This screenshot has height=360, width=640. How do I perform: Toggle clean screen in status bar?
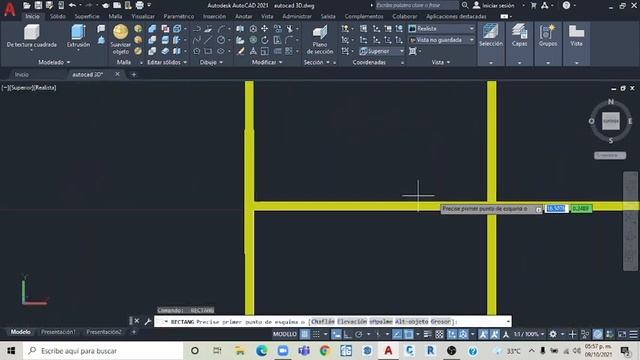coord(622,334)
